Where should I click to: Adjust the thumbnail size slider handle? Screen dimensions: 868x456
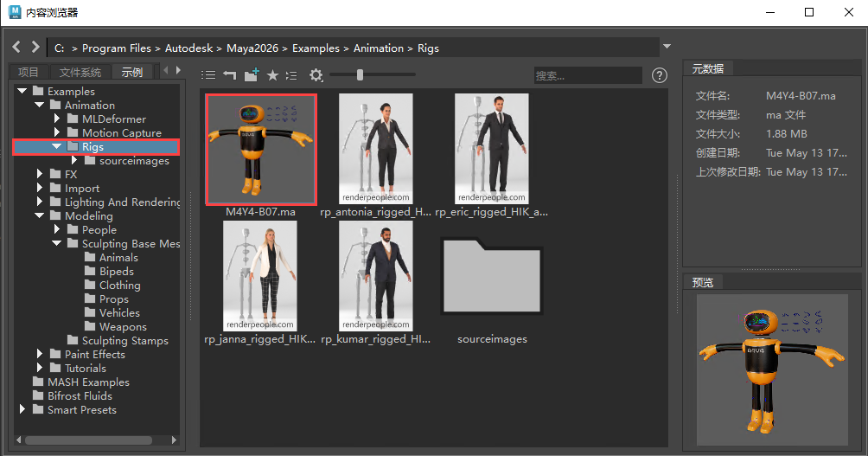click(x=360, y=74)
